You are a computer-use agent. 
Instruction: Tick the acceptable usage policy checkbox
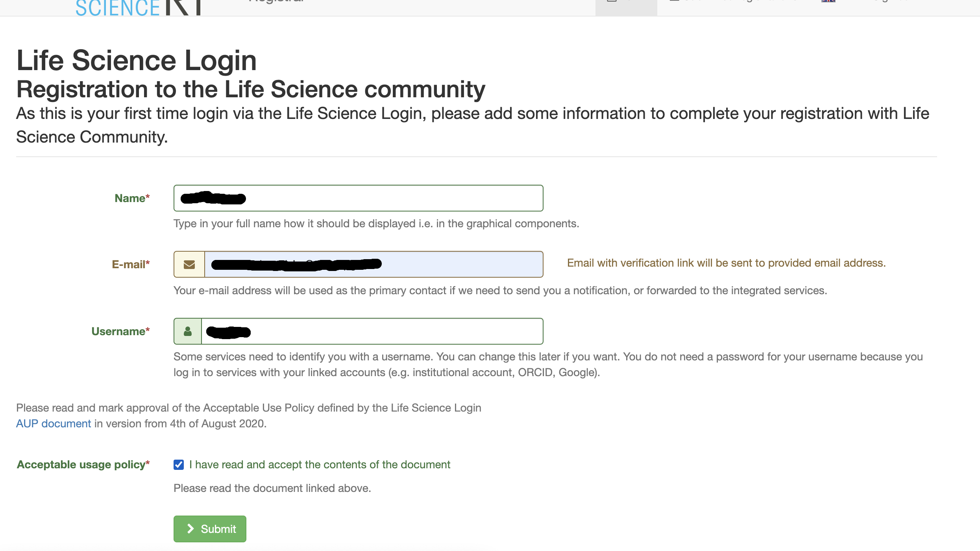coord(179,465)
